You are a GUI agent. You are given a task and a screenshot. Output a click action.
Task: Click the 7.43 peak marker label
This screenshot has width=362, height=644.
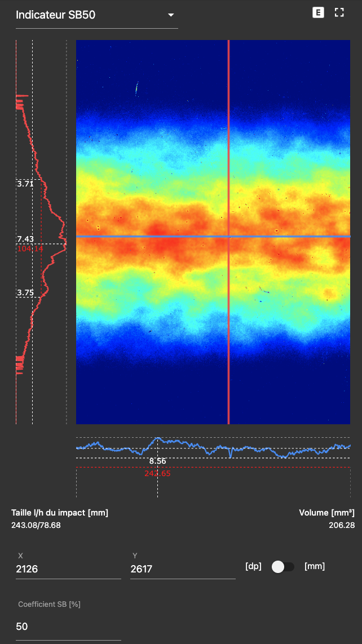(25, 239)
